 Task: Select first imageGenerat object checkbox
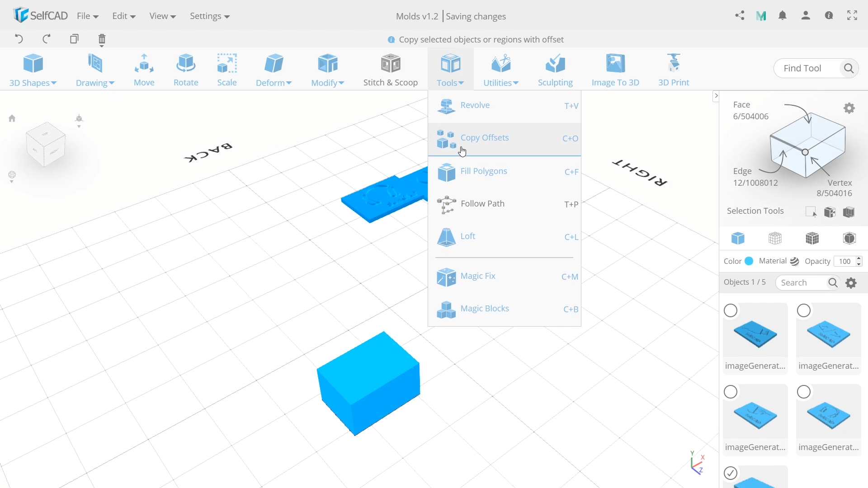coord(731,311)
